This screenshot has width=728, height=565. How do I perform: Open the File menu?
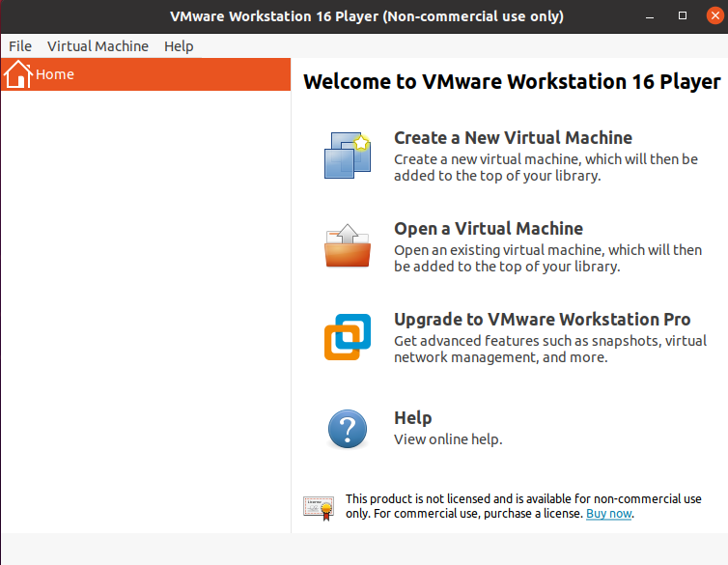coord(20,46)
